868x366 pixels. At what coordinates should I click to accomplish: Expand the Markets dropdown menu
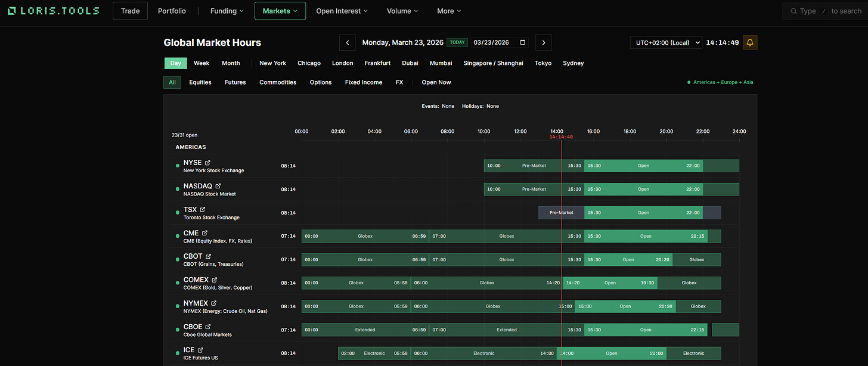(280, 11)
